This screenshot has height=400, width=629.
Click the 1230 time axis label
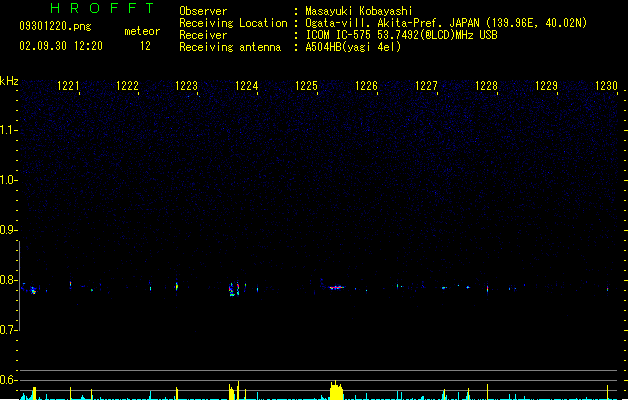(607, 86)
